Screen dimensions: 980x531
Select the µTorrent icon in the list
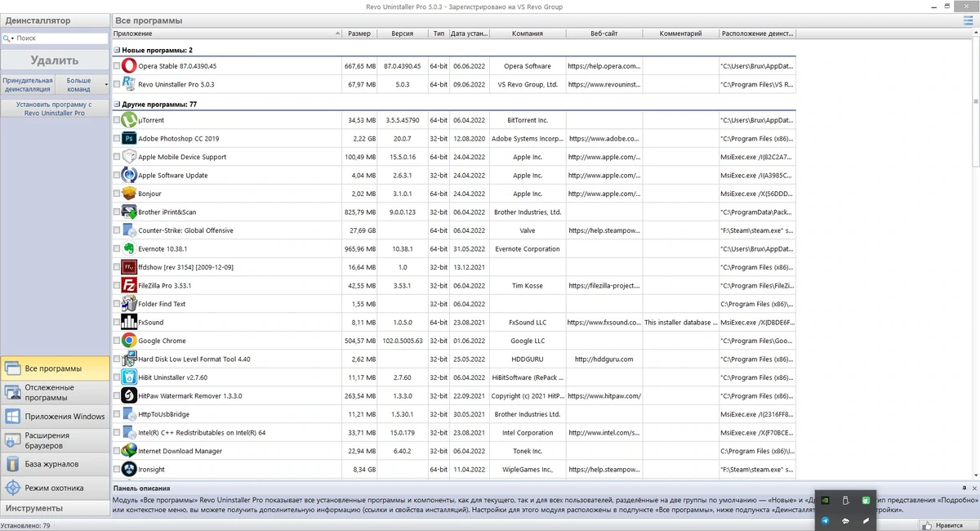click(x=129, y=120)
